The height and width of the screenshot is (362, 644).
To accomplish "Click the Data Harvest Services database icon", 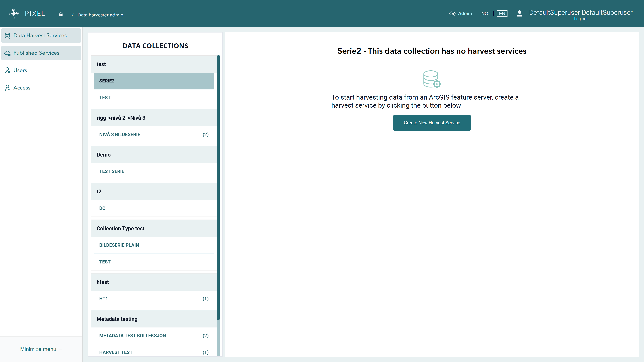I will pyautogui.click(x=8, y=36).
